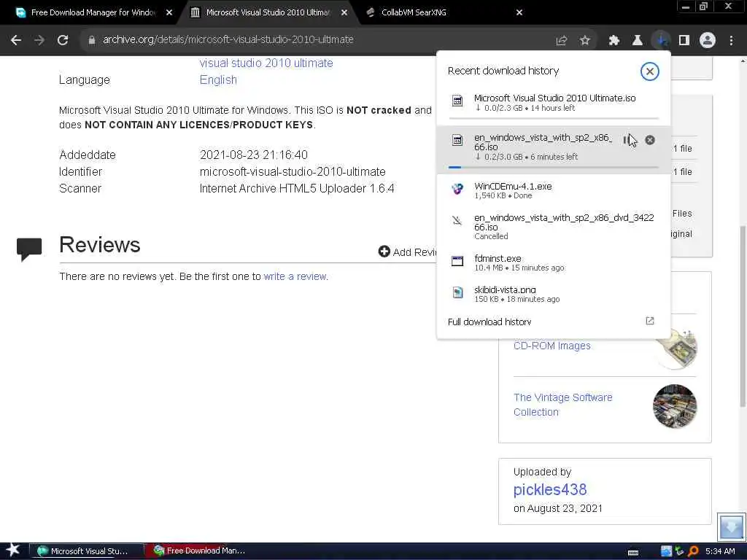Click Add Review plus icon
The width and height of the screenshot is (747, 560).
coord(384,252)
